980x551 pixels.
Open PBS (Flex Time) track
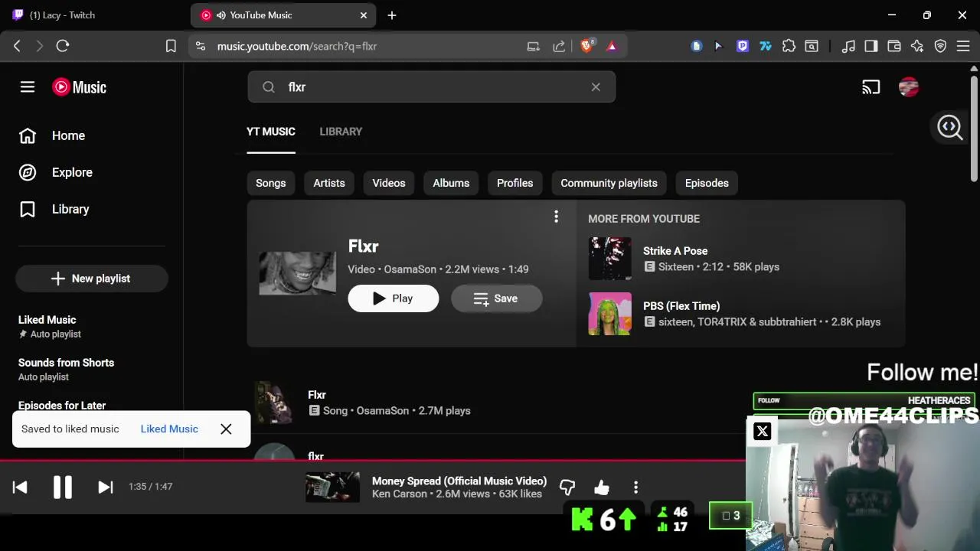[x=681, y=306]
